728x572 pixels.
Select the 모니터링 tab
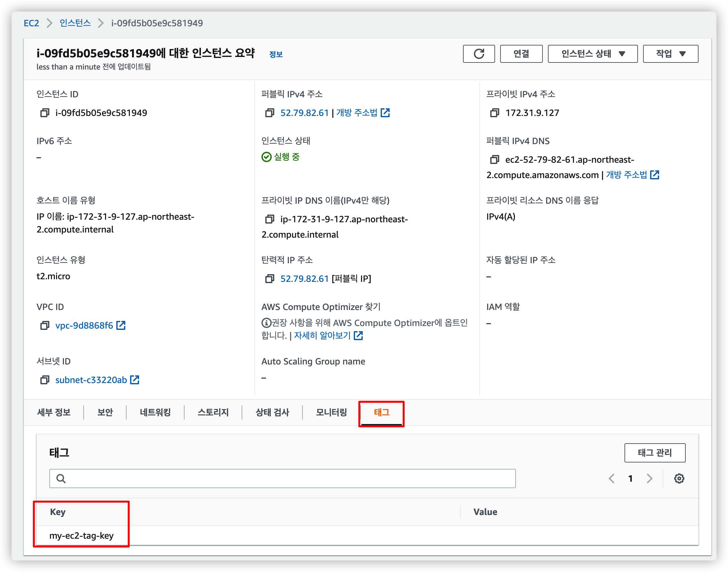tap(331, 412)
